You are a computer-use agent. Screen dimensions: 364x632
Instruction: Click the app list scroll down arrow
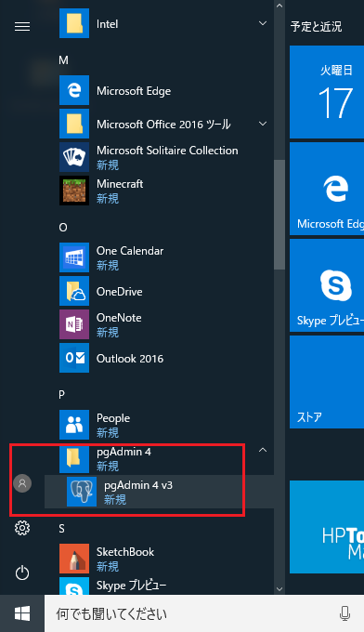[x=279, y=589]
